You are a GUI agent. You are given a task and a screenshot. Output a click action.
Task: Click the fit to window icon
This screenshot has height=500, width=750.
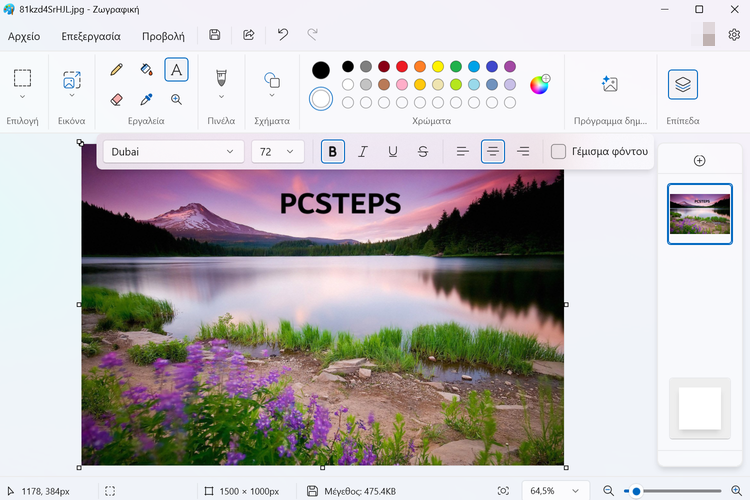coord(503,491)
